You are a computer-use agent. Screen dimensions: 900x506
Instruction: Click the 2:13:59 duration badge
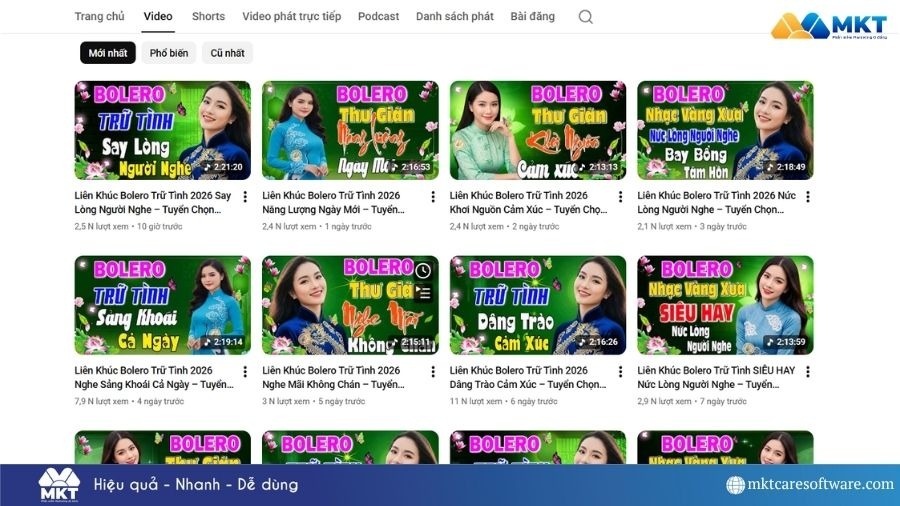click(x=787, y=342)
